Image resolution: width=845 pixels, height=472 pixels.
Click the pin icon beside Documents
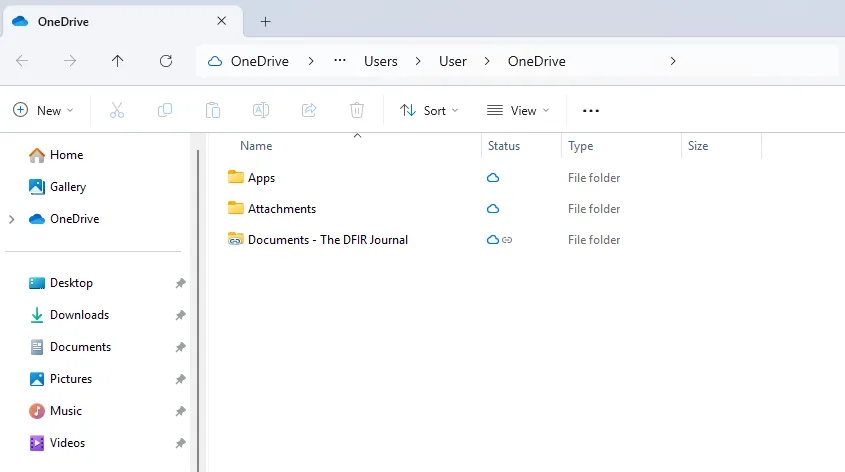click(181, 347)
